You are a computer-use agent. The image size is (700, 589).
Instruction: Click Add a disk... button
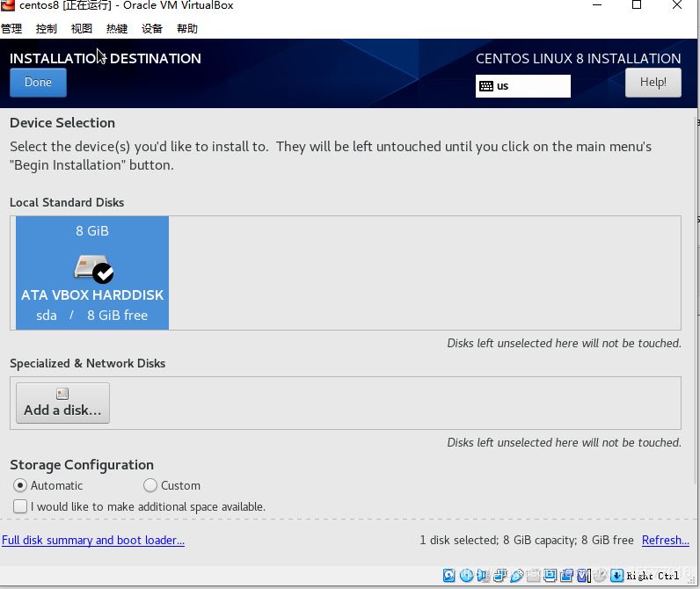point(62,404)
